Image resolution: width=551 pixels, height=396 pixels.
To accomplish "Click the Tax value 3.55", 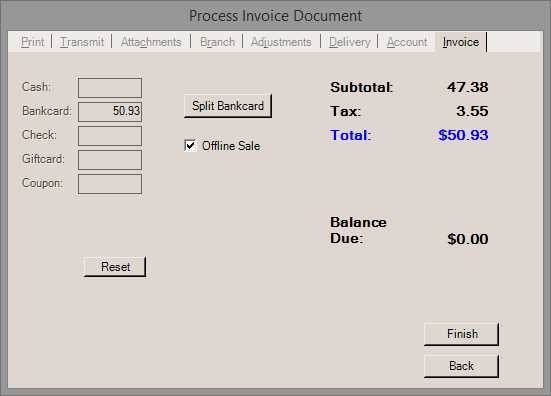I will 472,111.
